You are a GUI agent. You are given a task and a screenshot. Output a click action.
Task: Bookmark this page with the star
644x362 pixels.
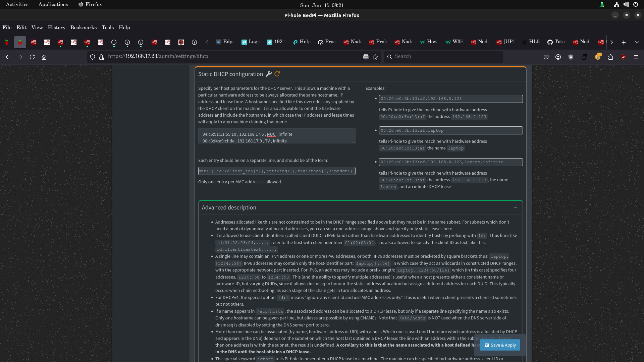(375, 57)
